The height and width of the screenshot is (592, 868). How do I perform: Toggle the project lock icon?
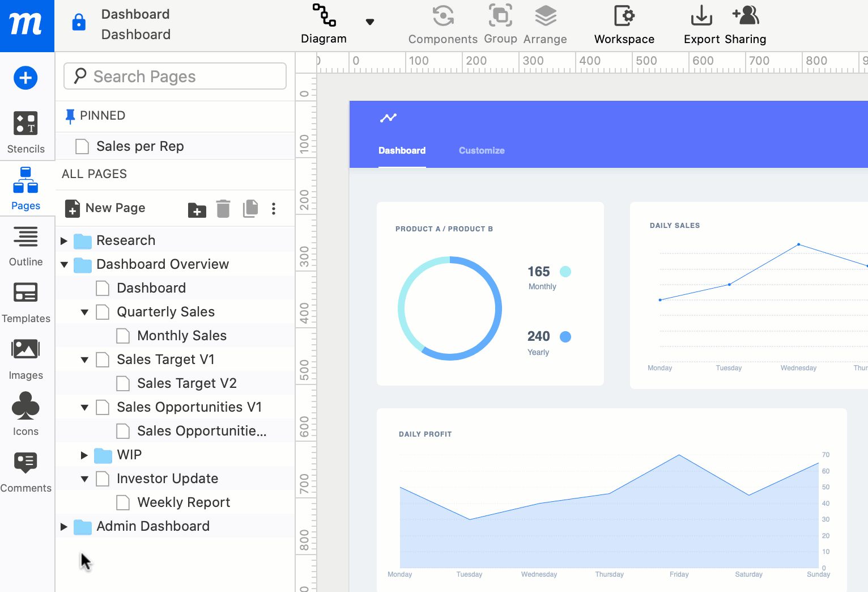pyautogui.click(x=79, y=23)
